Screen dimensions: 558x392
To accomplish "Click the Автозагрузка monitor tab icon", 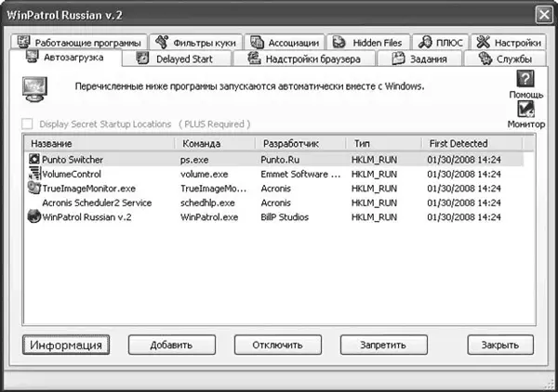I will [33, 57].
